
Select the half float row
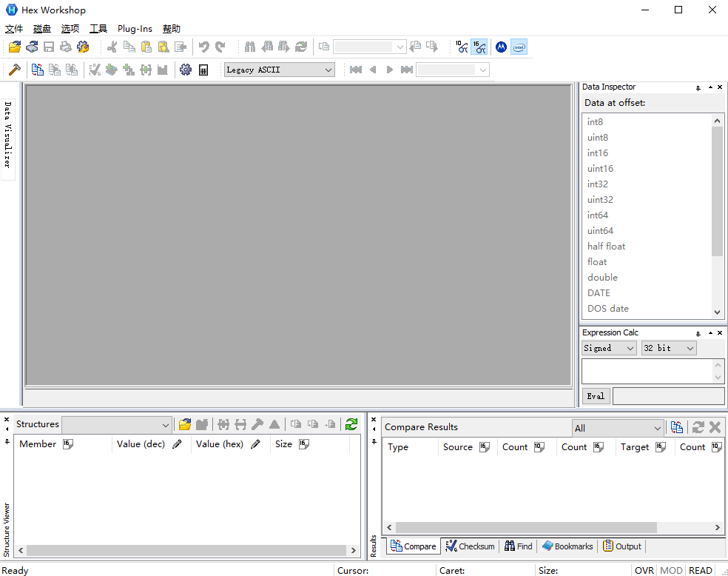[x=647, y=247]
